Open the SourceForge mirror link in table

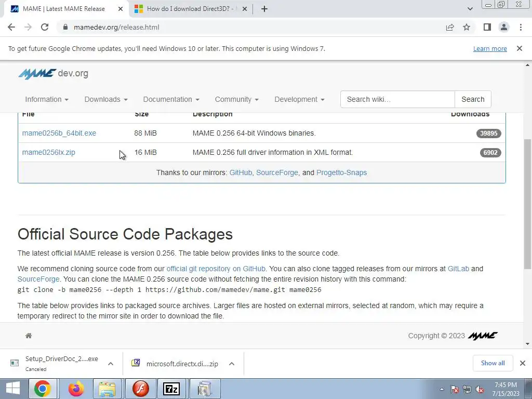click(x=277, y=172)
